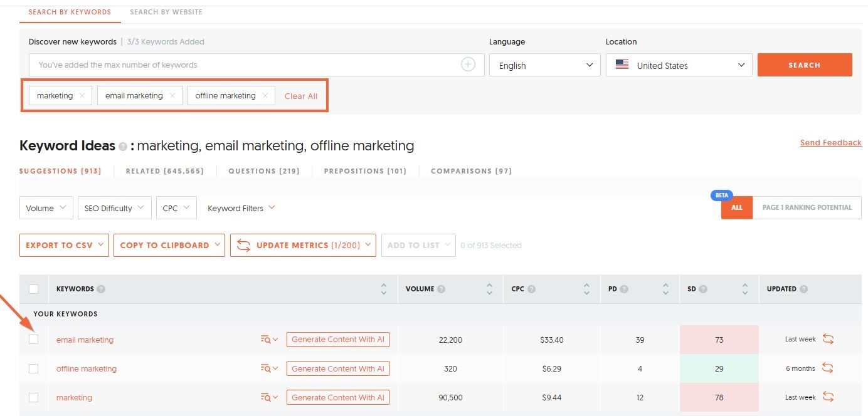Switch to the Search by Website tab
The width and height of the screenshot is (868, 416).
point(166,11)
